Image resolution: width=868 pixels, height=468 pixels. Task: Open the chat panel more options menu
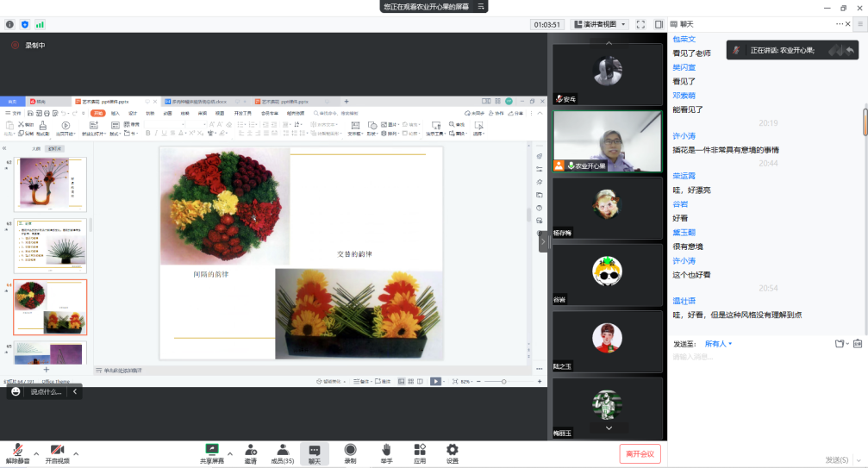[x=838, y=24]
